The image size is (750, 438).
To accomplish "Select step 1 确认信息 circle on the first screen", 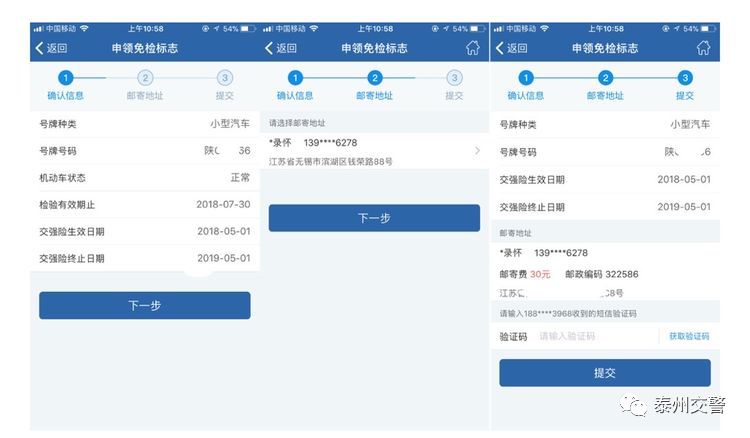I will click(66, 77).
